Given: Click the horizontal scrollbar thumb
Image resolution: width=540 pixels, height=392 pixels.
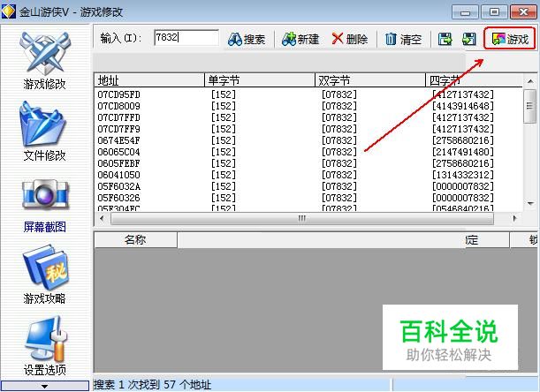Looking at the screenshot, I should click(302, 218).
